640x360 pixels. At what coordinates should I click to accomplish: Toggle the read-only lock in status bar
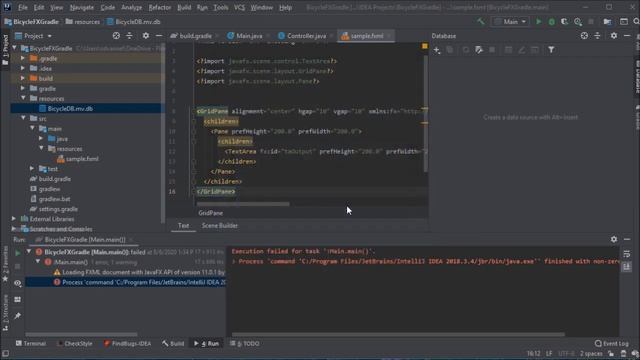click(611, 353)
